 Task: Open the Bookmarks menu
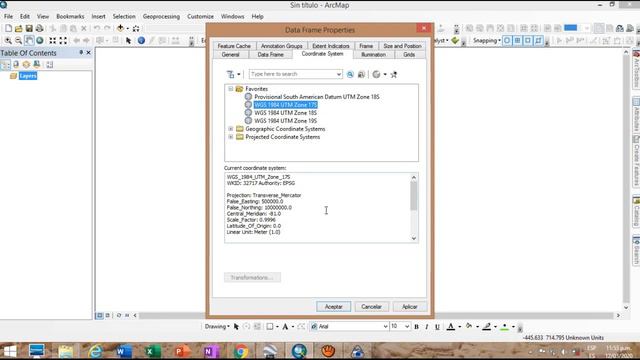(70, 16)
